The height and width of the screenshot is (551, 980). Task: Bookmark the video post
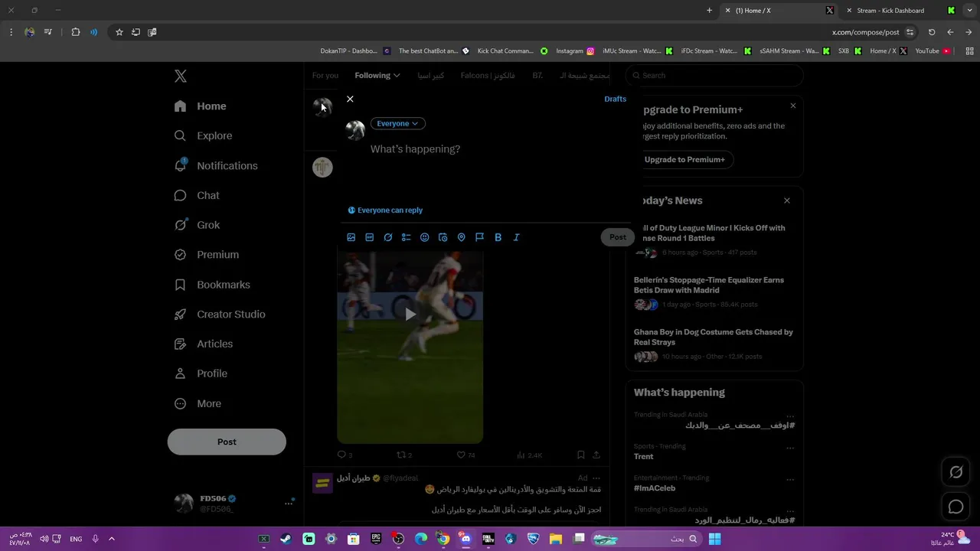(x=580, y=455)
